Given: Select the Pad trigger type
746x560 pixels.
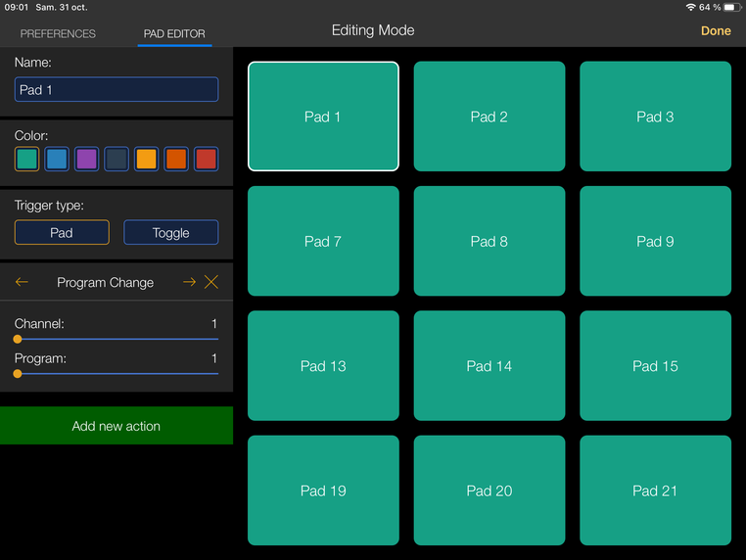Looking at the screenshot, I should click(x=62, y=233).
